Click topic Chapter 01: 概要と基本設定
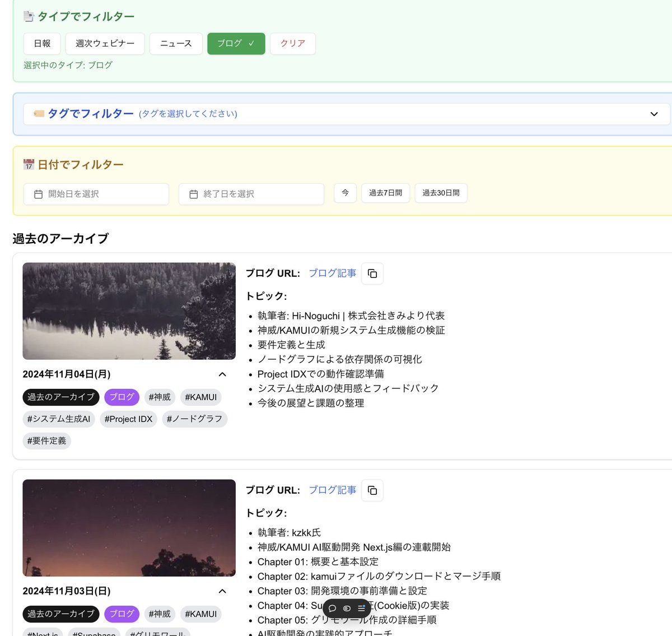This screenshot has height=636, width=672. (318, 562)
